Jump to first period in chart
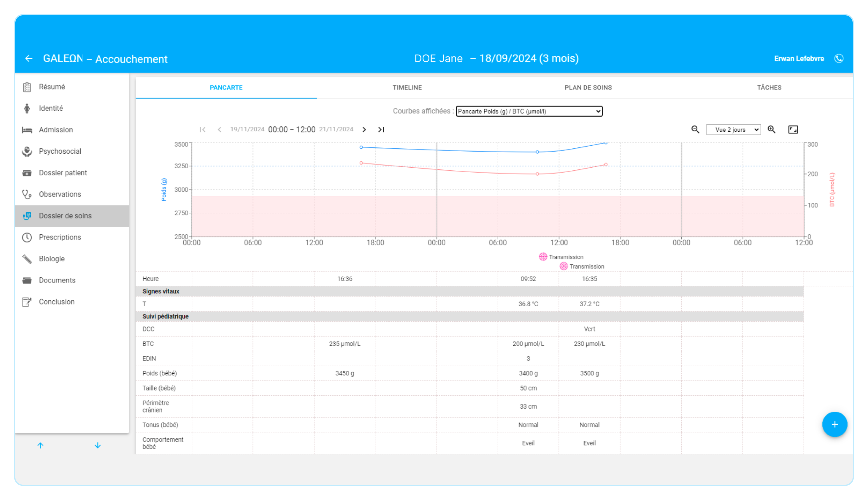 click(x=202, y=129)
